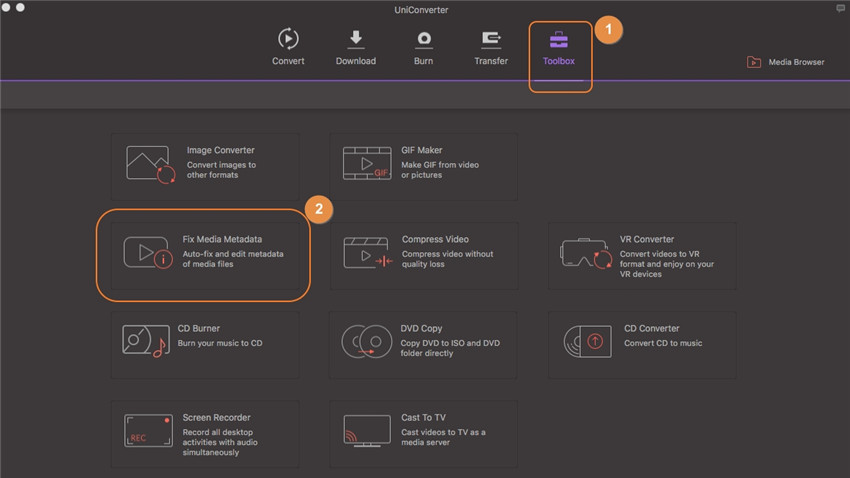Launch the VR Converter title
Image resolution: width=850 pixels, height=478 pixels.
(x=647, y=239)
